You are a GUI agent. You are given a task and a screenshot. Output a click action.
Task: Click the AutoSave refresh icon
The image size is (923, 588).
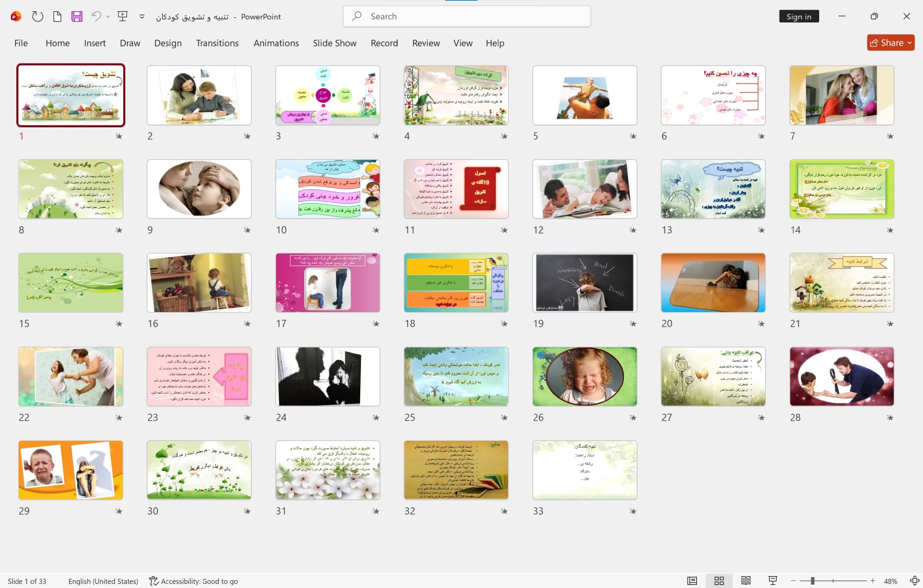[x=37, y=17]
